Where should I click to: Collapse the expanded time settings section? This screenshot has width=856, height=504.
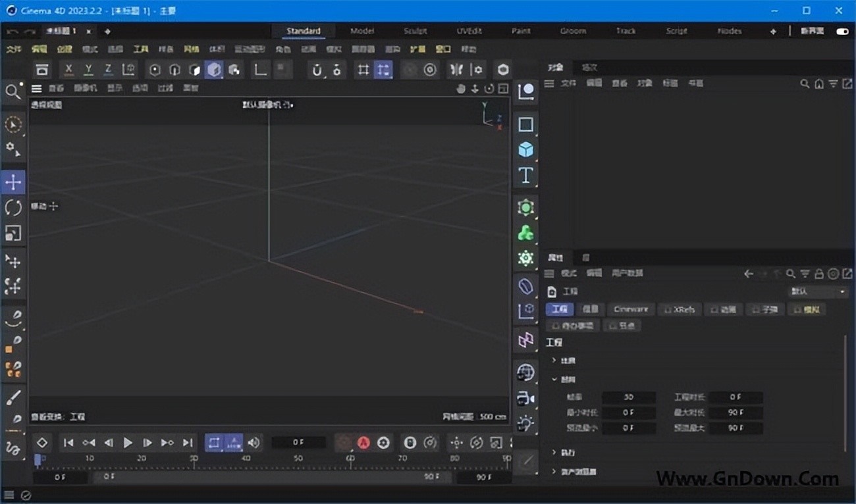(x=554, y=380)
